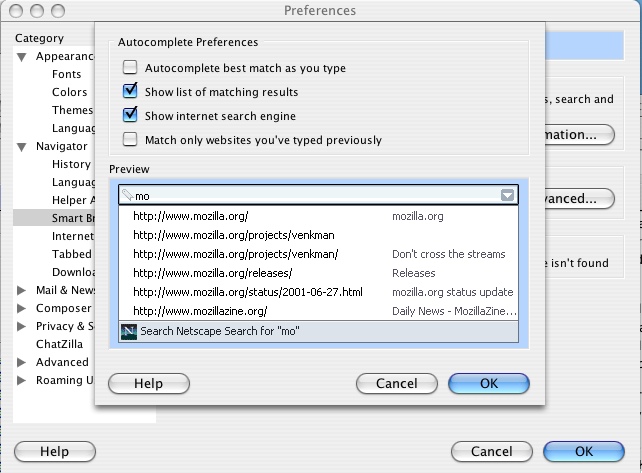Screen dimensions: 642x473
Task: Click Cancel in the Preferences window
Action: coord(492,452)
